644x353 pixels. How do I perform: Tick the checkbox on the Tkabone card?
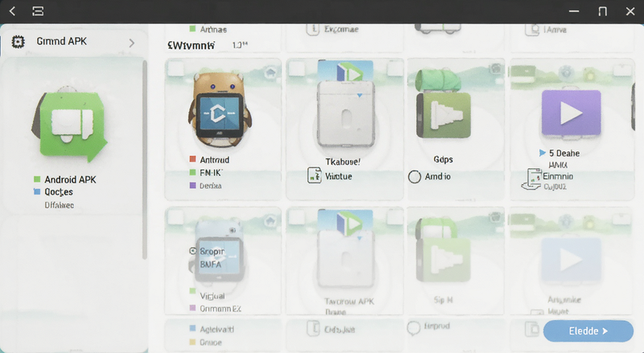coord(297,69)
